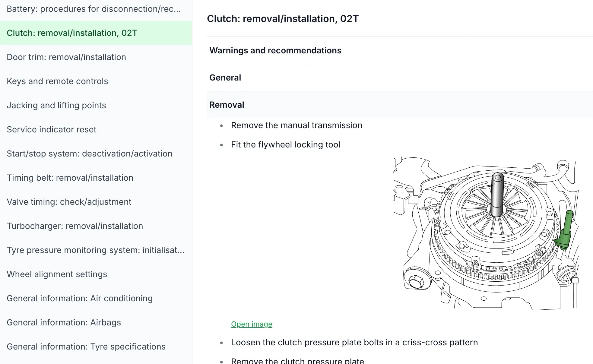Click 'Remove the manual transmission' step
This screenshot has width=593, height=364.
(296, 125)
